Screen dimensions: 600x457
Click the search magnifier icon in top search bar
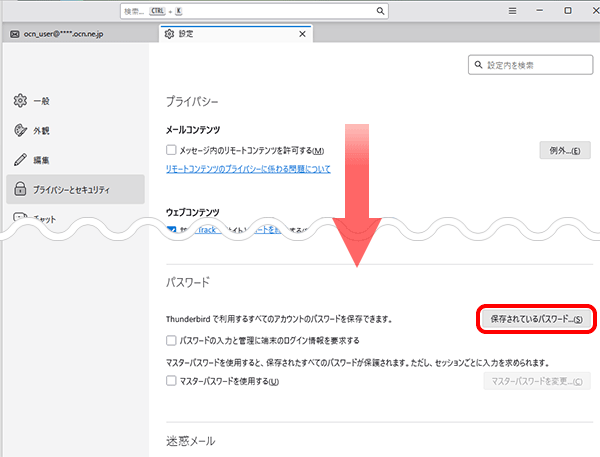[381, 11]
